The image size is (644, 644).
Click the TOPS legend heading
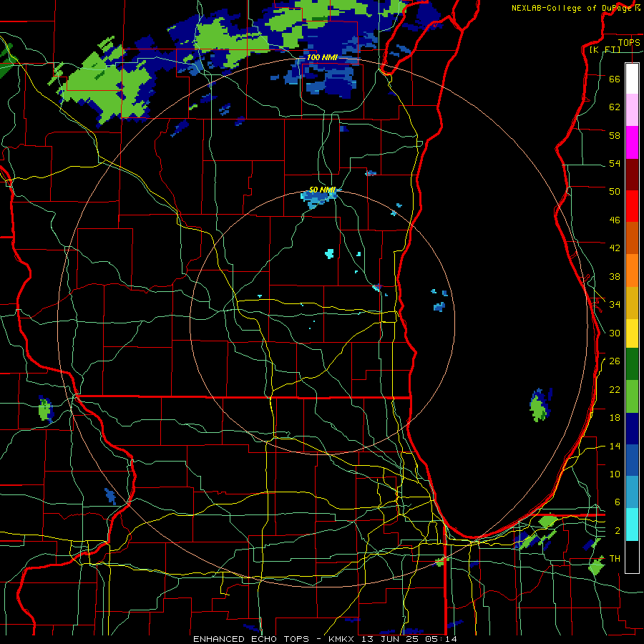(629, 42)
